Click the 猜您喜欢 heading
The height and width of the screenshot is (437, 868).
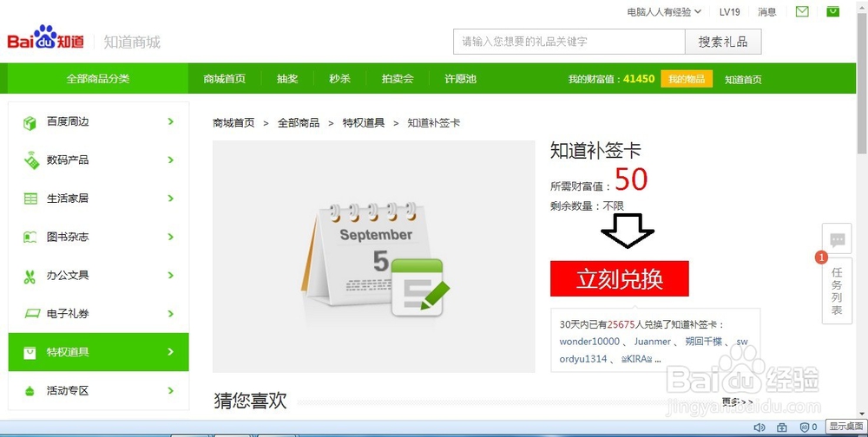click(250, 400)
